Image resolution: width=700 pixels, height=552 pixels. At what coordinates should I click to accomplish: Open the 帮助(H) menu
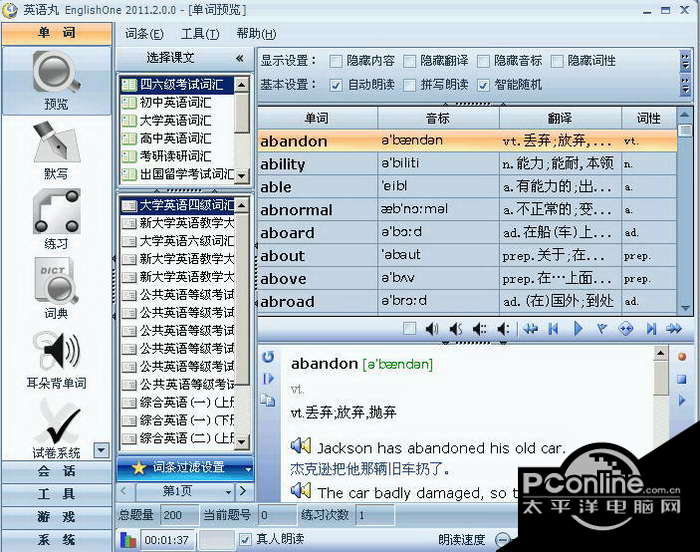pos(256,33)
